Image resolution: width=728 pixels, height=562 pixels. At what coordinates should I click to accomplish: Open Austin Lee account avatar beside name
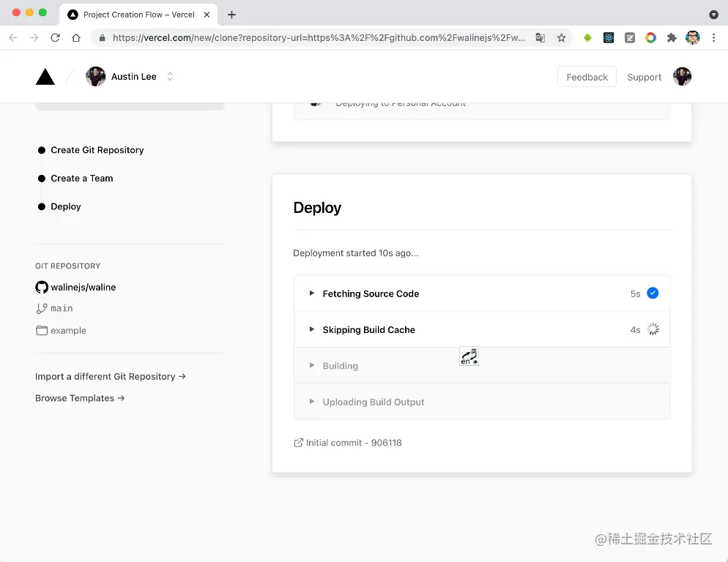pyautogui.click(x=95, y=77)
